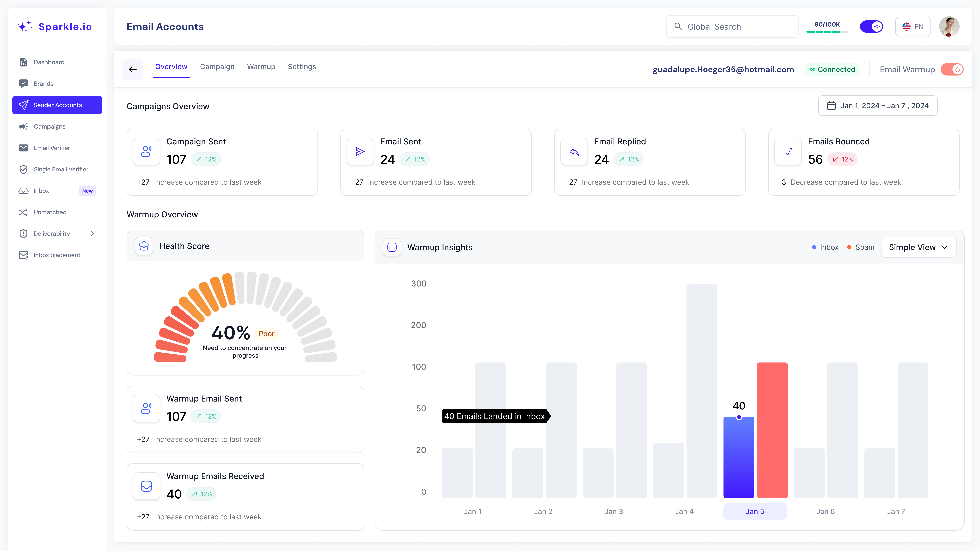Image resolution: width=980 pixels, height=551 pixels.
Task: Click the user profile avatar
Action: (949, 27)
